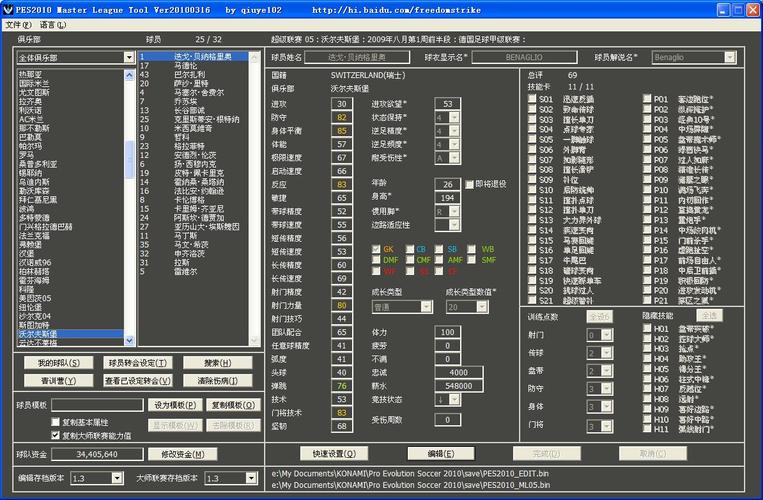Click the app icon in the title bar
This screenshot has height=500, width=763.
8,9
